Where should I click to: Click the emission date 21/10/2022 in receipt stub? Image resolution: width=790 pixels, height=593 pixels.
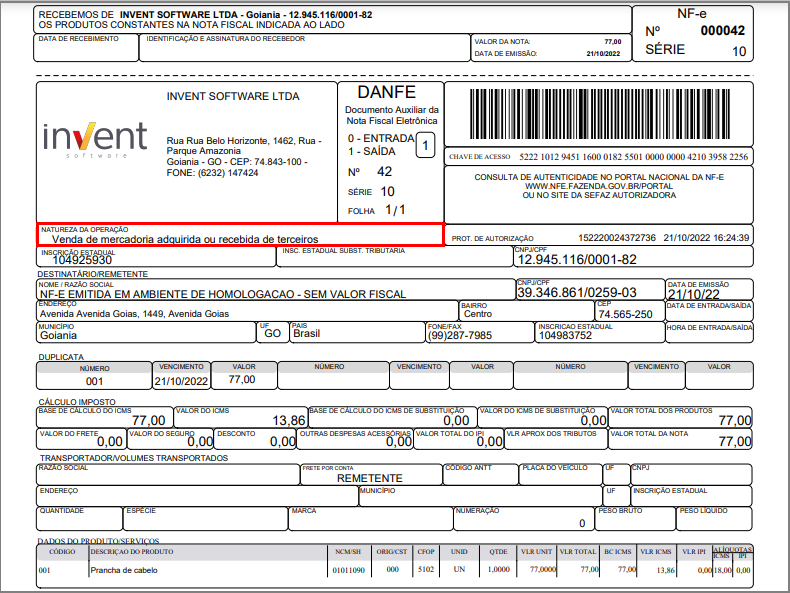point(603,53)
